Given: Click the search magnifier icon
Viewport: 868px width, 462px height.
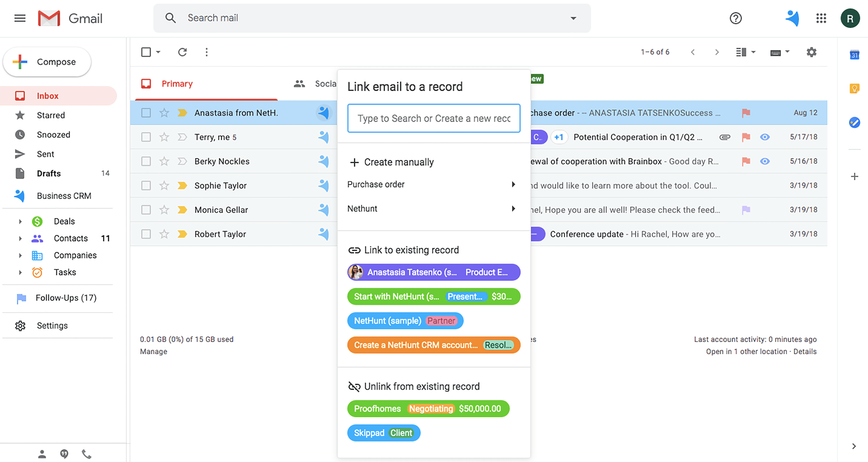Looking at the screenshot, I should (170, 18).
